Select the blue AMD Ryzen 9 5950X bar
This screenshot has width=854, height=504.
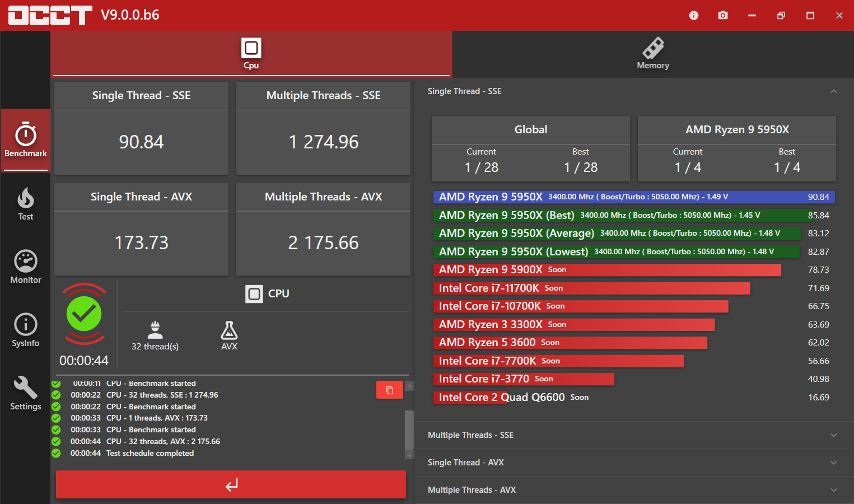click(634, 197)
